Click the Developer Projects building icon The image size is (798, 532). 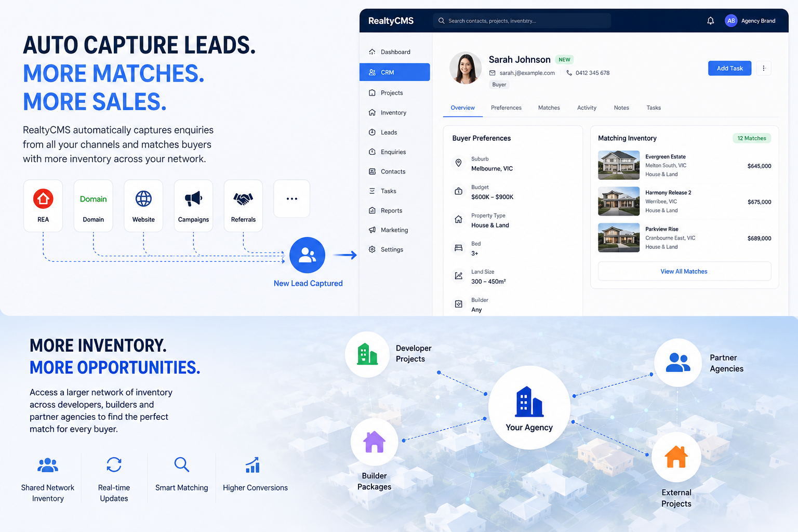click(367, 354)
